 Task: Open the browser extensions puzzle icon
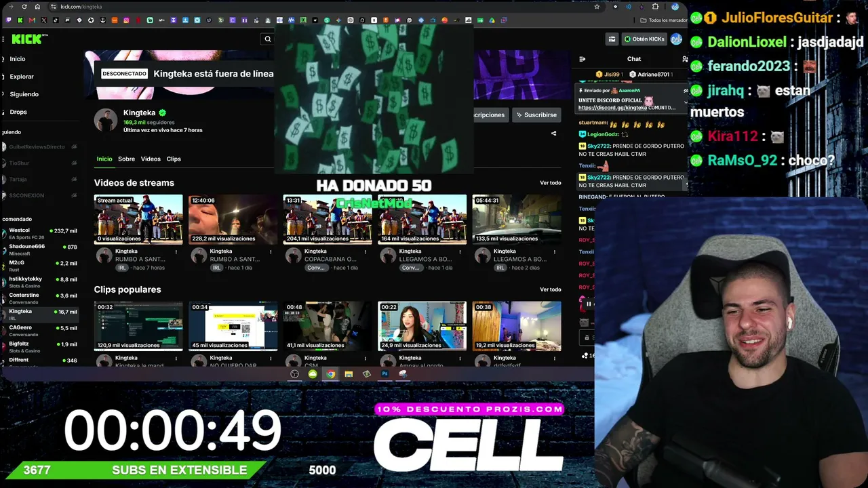pos(655,7)
